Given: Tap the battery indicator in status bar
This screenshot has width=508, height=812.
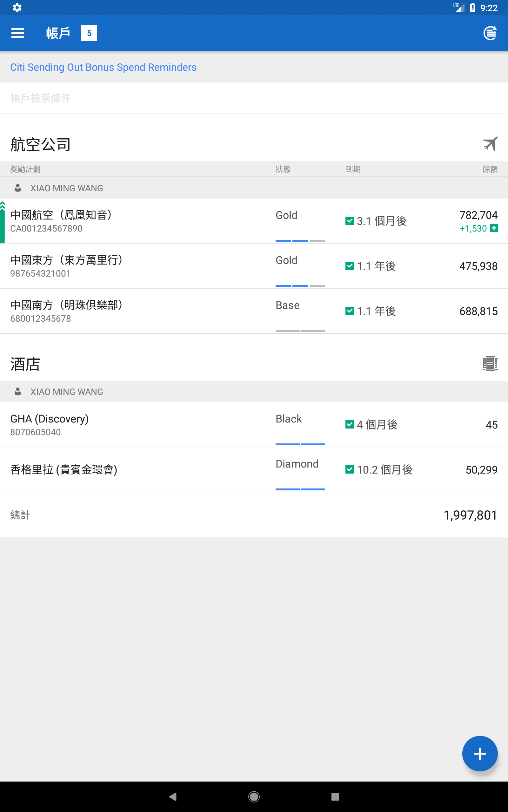Looking at the screenshot, I should (x=473, y=7).
